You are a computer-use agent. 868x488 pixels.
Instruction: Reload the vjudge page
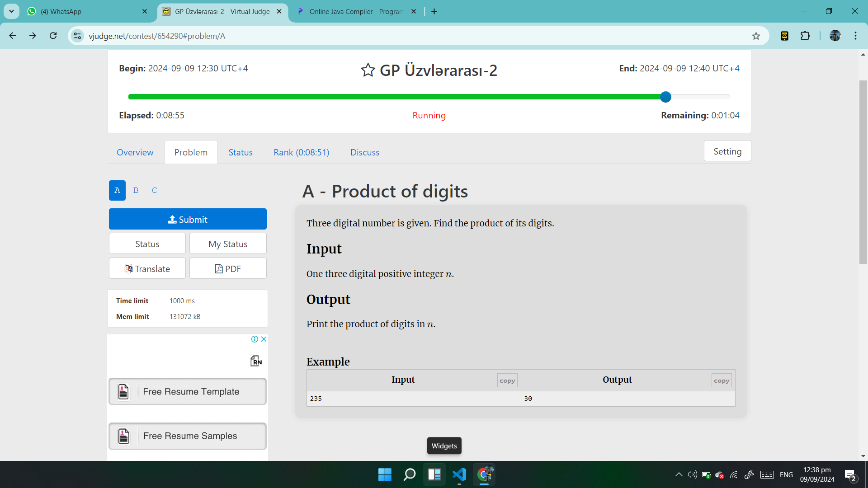tap(53, 36)
